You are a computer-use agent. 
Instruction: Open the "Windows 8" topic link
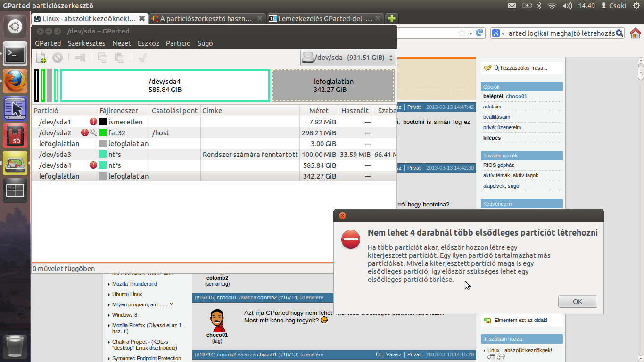(x=124, y=315)
